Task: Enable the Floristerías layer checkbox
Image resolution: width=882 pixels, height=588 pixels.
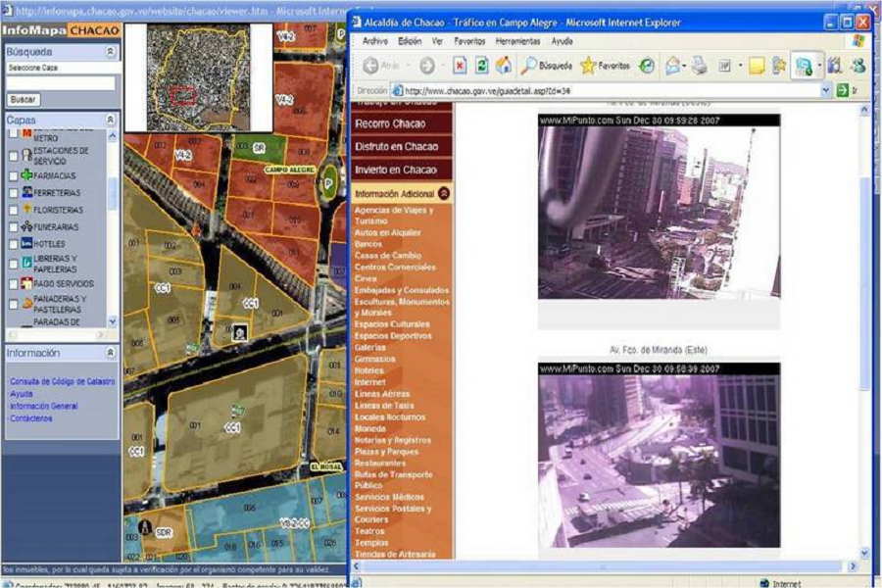Action: tap(14, 211)
